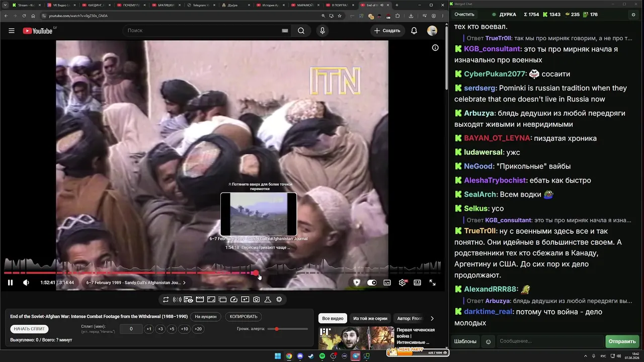Click the 'На аукцион' button
Screen dimensions: 644x362
[x=206, y=317]
